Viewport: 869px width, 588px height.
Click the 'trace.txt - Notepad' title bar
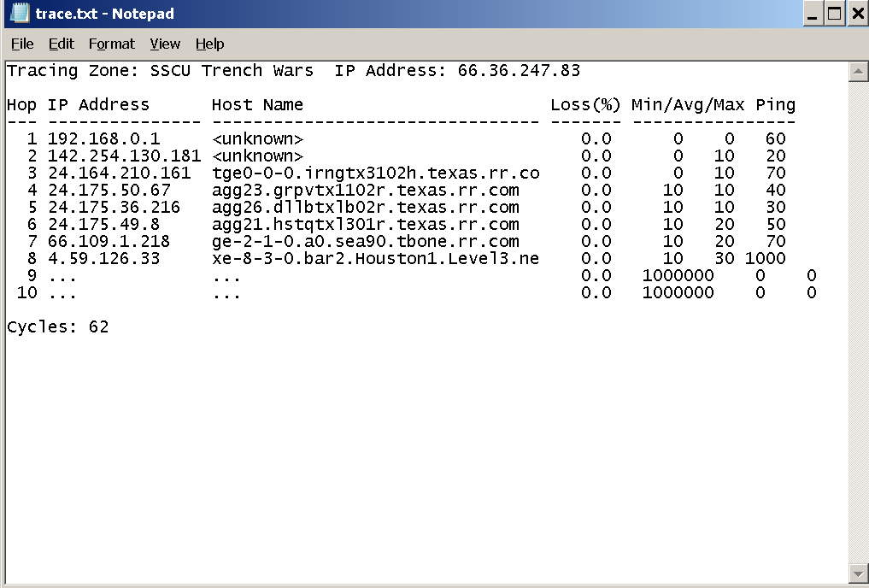click(427, 14)
